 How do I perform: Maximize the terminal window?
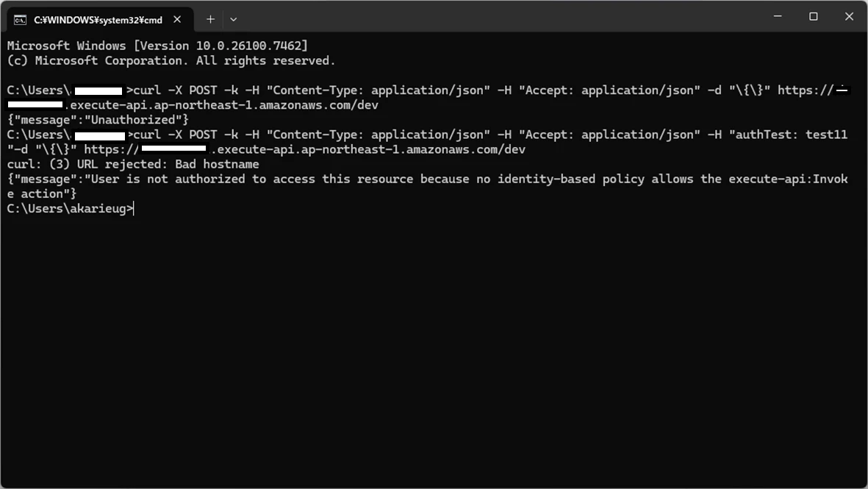pos(813,16)
